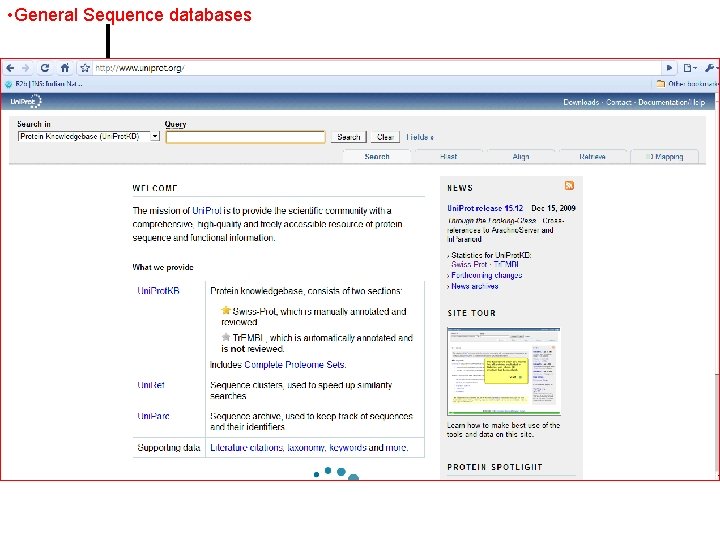Open the Search in database dropdown
The image size is (720, 540).
(x=89, y=136)
